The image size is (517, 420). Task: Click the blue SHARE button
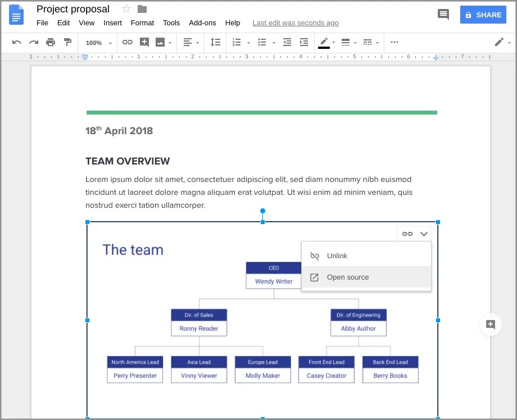[483, 15]
